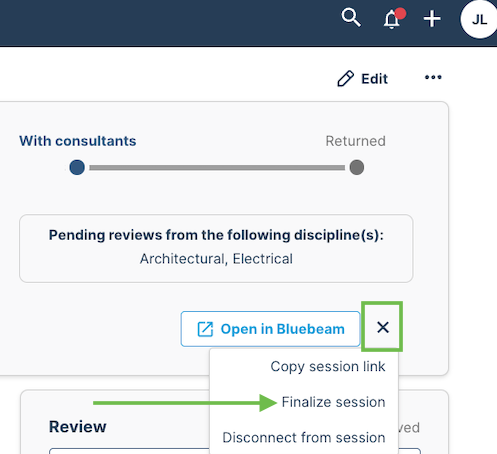
Task: Select Copy session link
Action: 328,366
